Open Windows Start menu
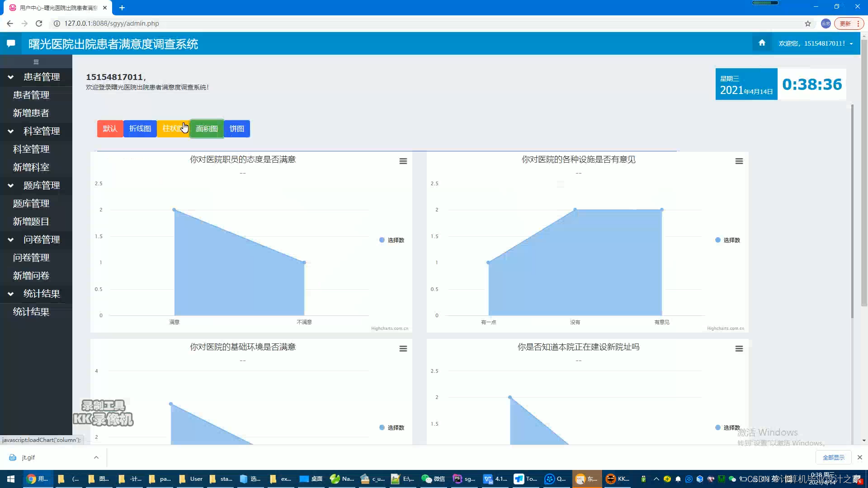The image size is (868, 488). pos(11,479)
